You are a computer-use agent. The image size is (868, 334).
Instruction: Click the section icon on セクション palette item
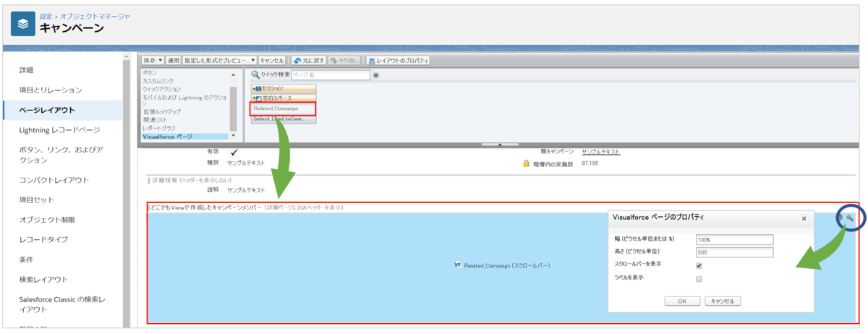[257, 87]
